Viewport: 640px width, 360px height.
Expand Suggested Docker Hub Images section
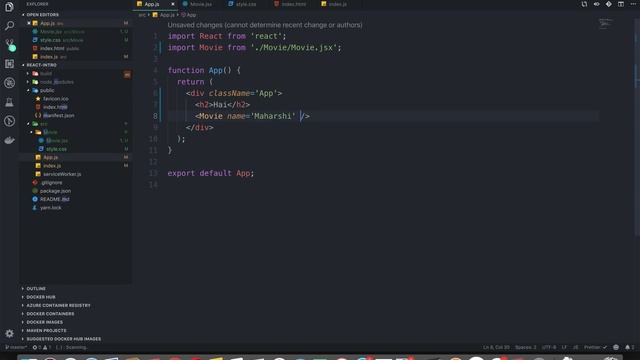pos(64,339)
